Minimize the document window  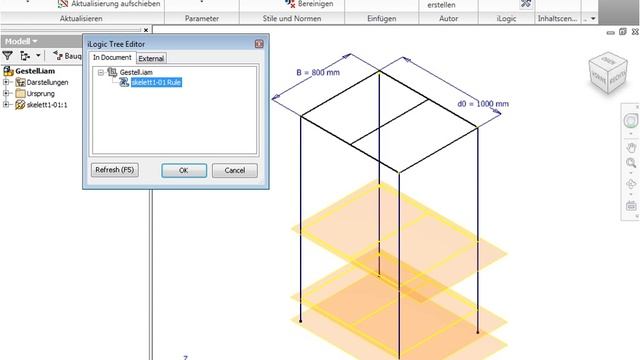click(x=611, y=32)
